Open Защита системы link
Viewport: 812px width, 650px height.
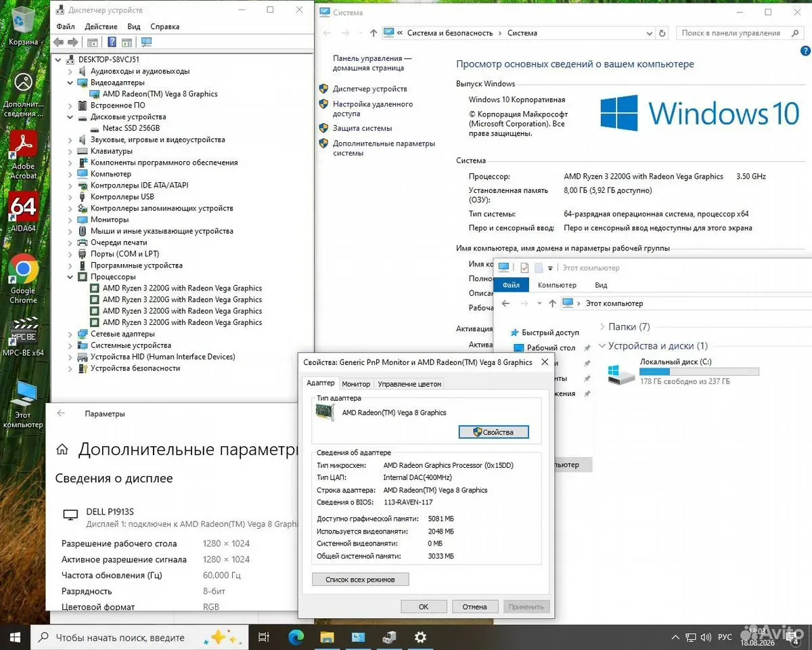coord(362,128)
